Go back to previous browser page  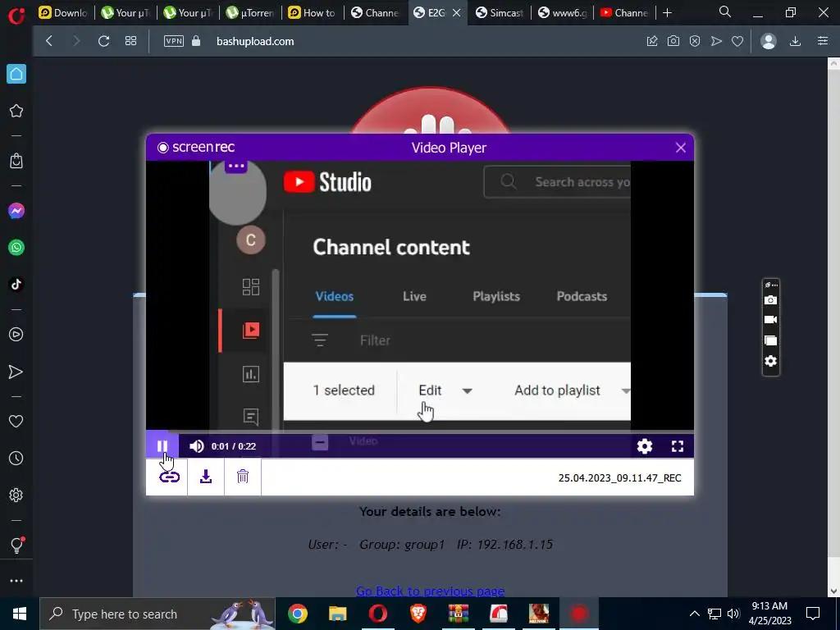(49, 41)
